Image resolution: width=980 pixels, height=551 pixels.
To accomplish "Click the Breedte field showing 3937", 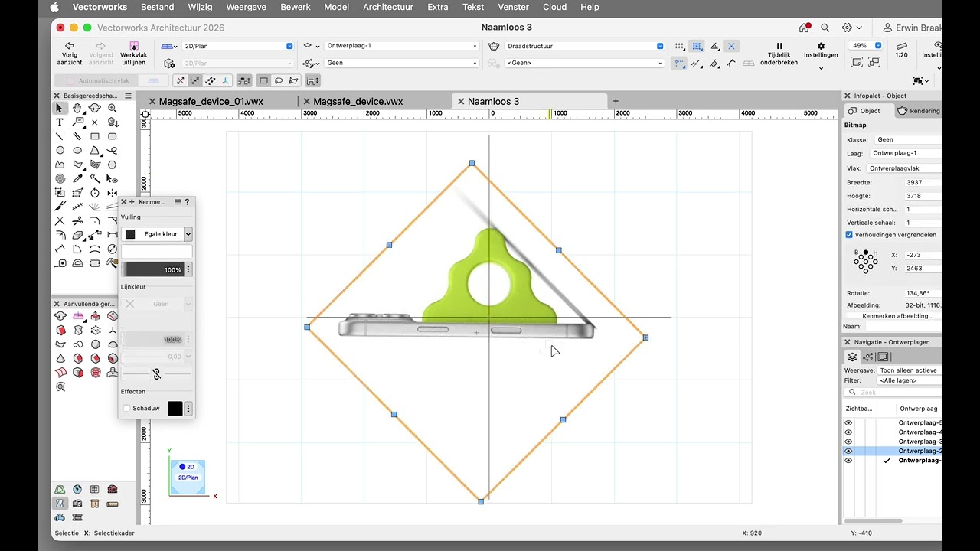I will (922, 183).
